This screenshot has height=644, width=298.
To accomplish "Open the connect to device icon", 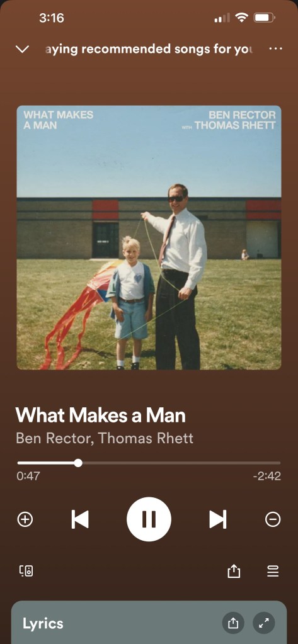I will (x=26, y=570).
